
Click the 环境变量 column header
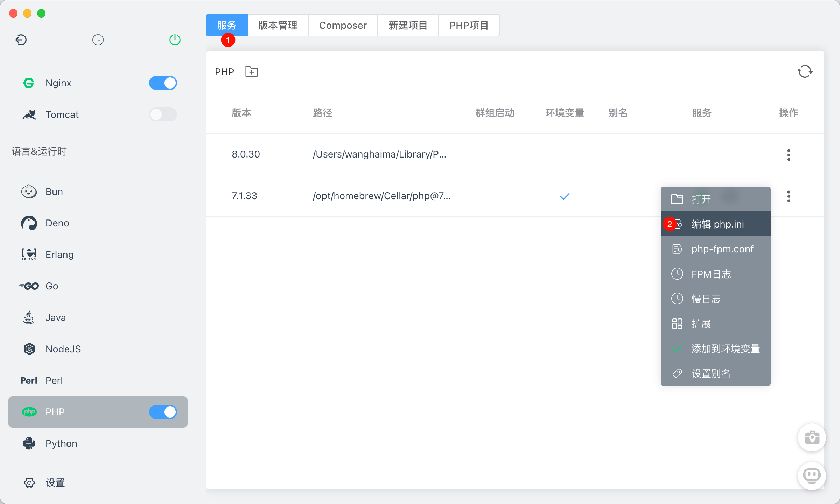pos(565,113)
